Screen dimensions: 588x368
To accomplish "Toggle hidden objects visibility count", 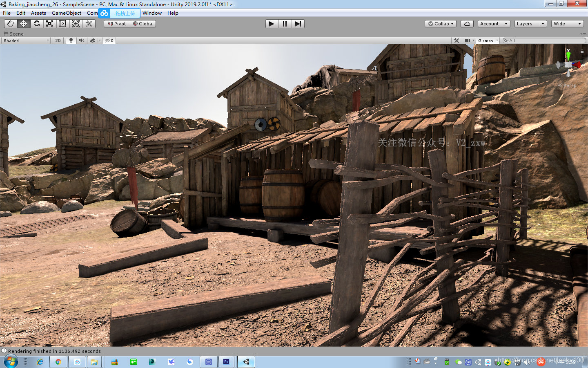I will coord(109,40).
